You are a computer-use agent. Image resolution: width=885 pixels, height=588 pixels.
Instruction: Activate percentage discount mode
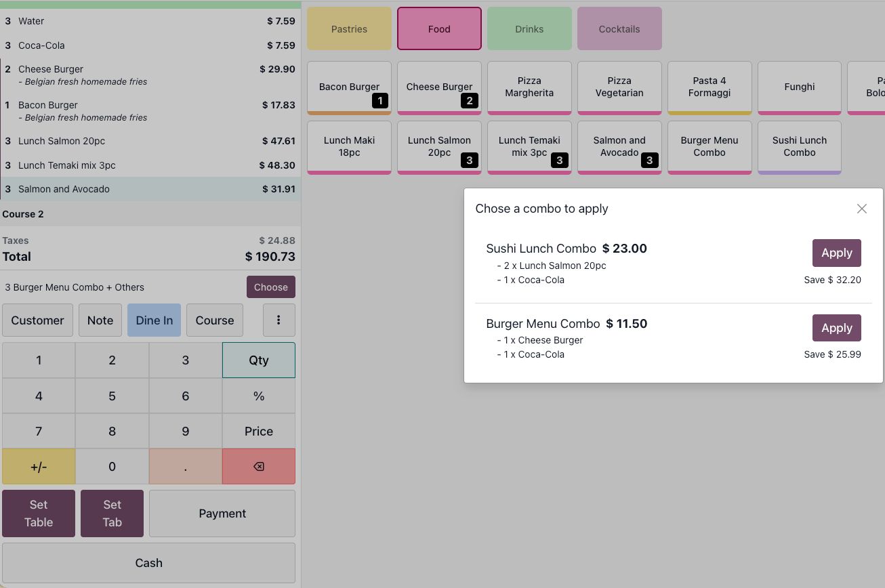click(258, 395)
